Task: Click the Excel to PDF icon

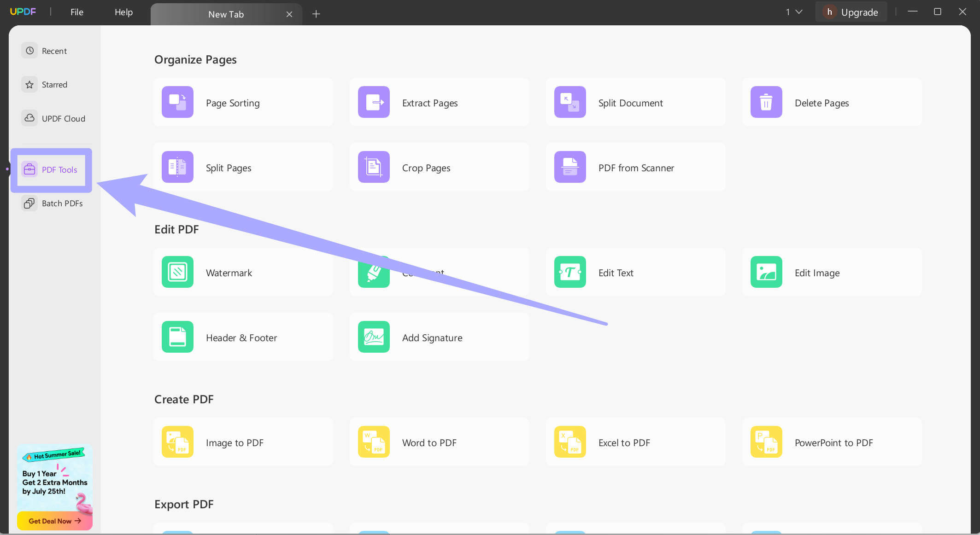Action: pyautogui.click(x=570, y=442)
